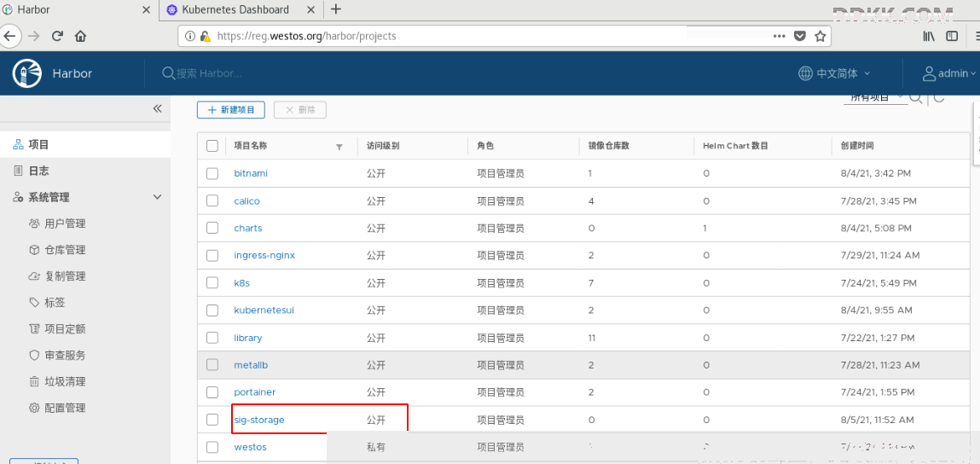
Task: Check the k8s project checkbox
Action: pos(212,282)
